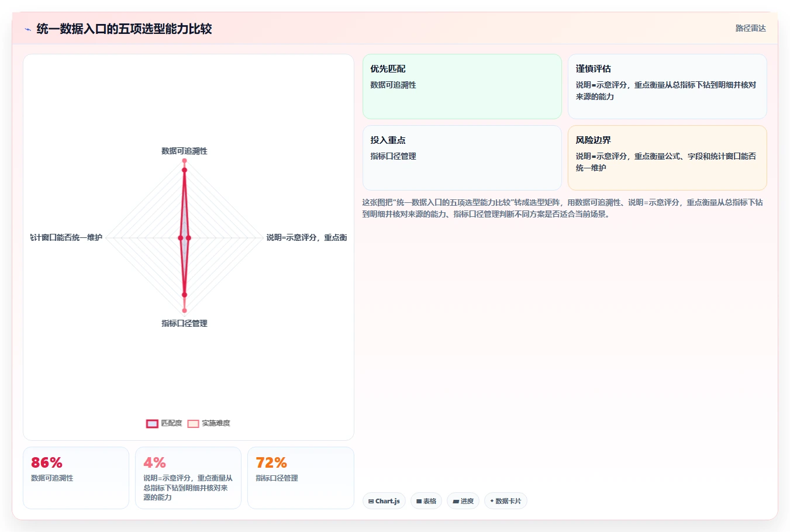Screen dimensions: 790x532
Task: Click the 指标口径管理 caption under 72%
Action: pyautogui.click(x=277, y=478)
